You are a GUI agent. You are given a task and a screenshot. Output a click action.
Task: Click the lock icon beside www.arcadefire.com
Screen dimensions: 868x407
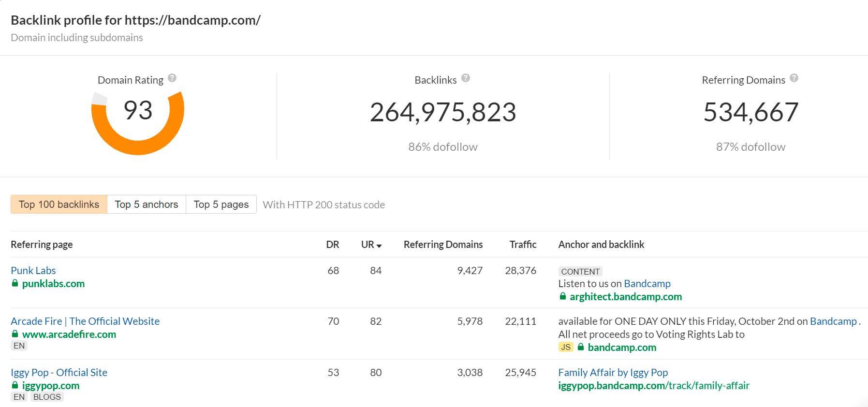pyautogui.click(x=15, y=334)
